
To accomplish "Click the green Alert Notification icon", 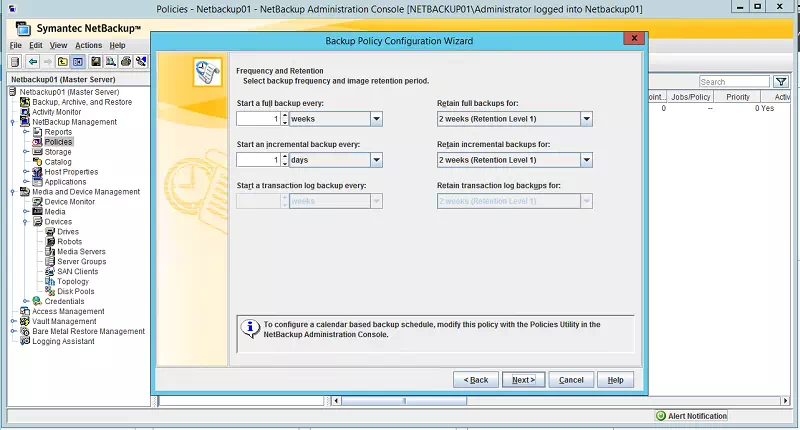I will point(661,416).
